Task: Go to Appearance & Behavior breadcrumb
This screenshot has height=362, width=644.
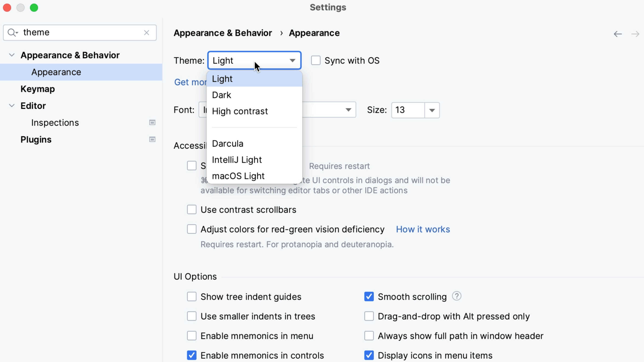Action: click(x=223, y=33)
